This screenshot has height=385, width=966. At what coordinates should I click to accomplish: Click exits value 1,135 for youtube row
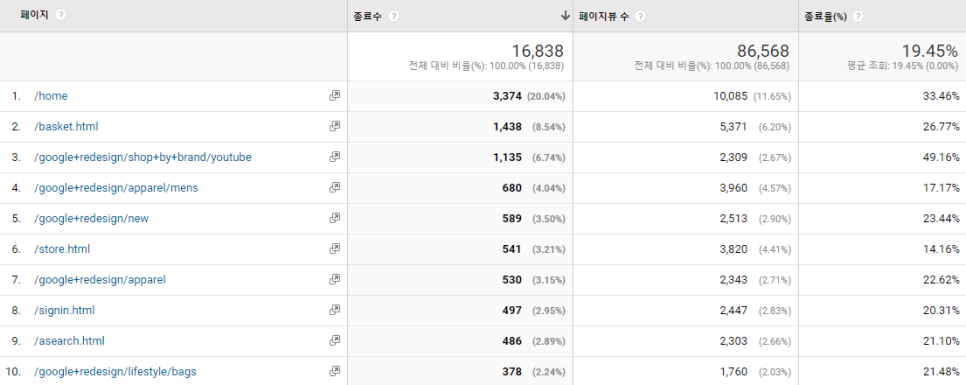(x=507, y=157)
